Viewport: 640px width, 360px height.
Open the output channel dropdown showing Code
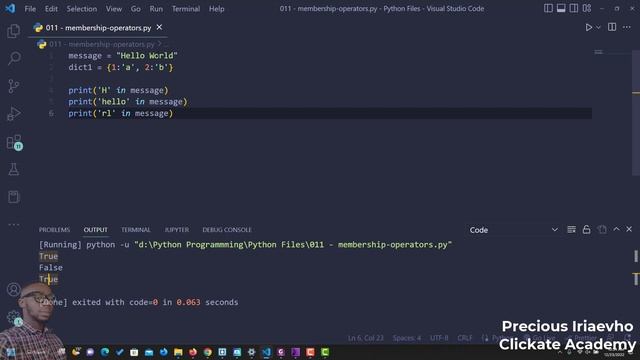pyautogui.click(x=513, y=230)
